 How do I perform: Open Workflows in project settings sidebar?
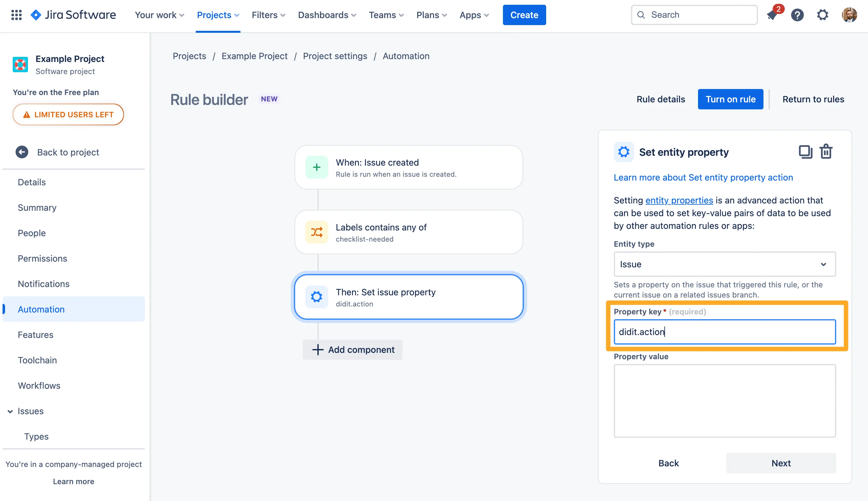[x=39, y=385]
